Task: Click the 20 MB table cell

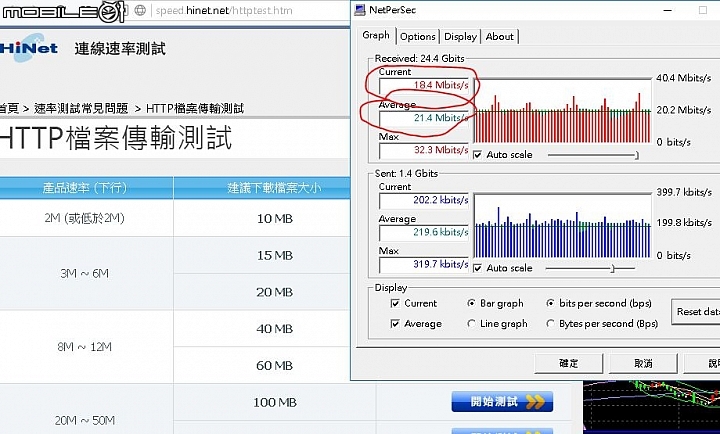Action: pyautogui.click(x=275, y=292)
